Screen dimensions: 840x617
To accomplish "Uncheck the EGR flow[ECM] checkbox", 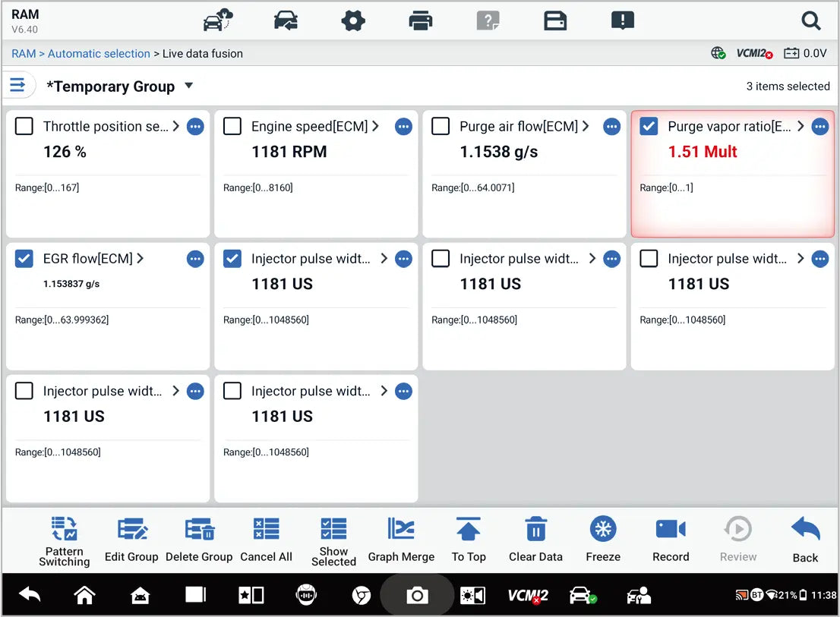I will click(x=24, y=259).
